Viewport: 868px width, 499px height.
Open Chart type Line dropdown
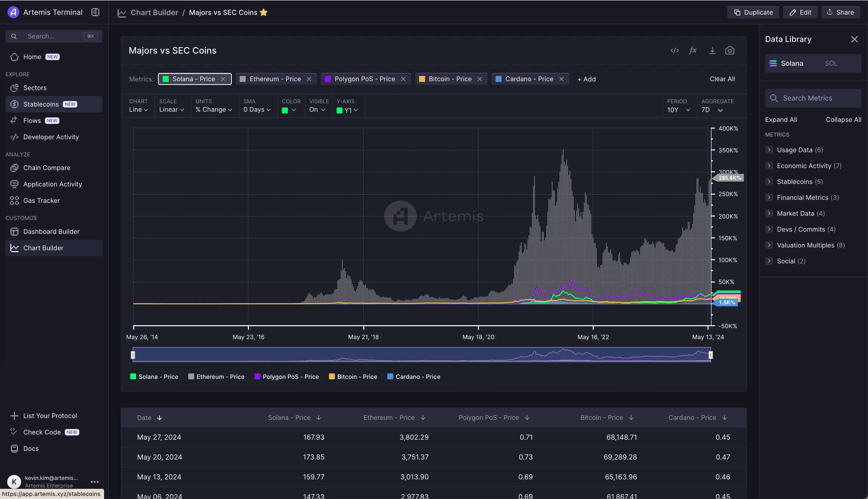pos(139,110)
